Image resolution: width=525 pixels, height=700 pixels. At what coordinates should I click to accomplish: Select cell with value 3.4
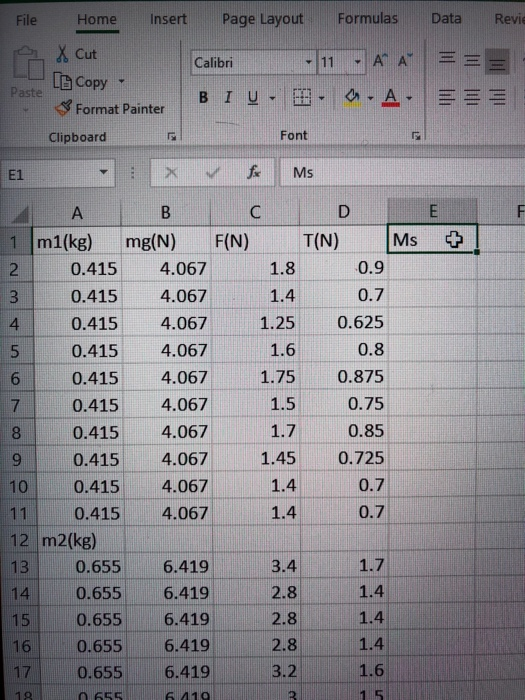257,567
